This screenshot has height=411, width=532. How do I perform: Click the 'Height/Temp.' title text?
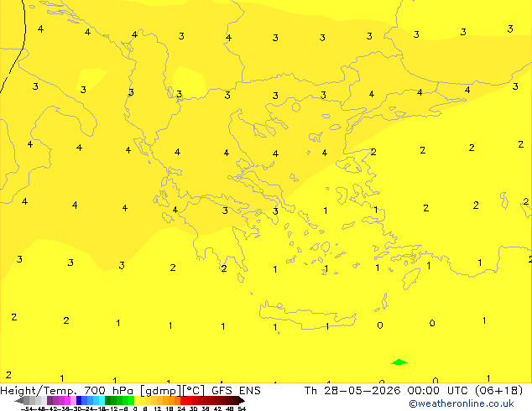pyautogui.click(x=39, y=391)
